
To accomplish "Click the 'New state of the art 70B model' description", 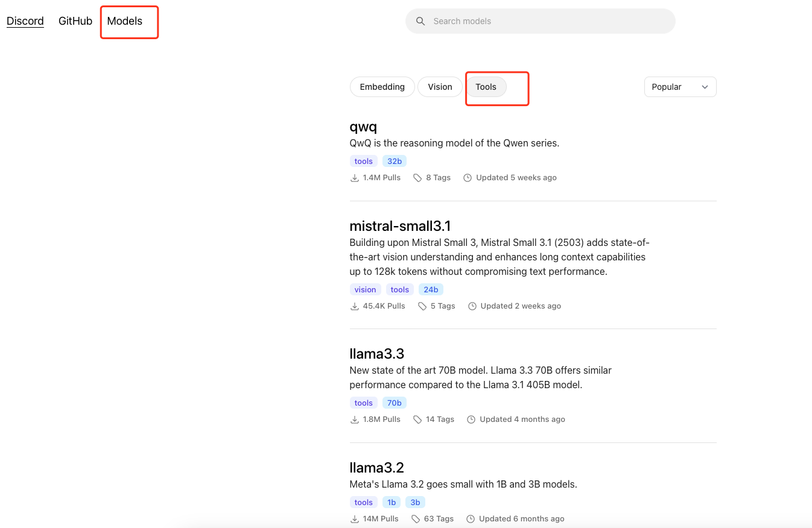I will pos(481,377).
